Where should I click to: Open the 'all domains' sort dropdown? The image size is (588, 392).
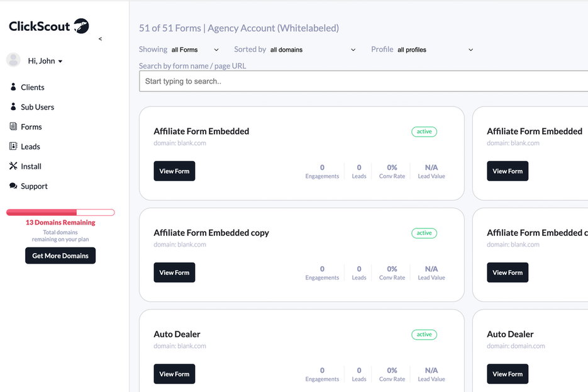[313, 50]
